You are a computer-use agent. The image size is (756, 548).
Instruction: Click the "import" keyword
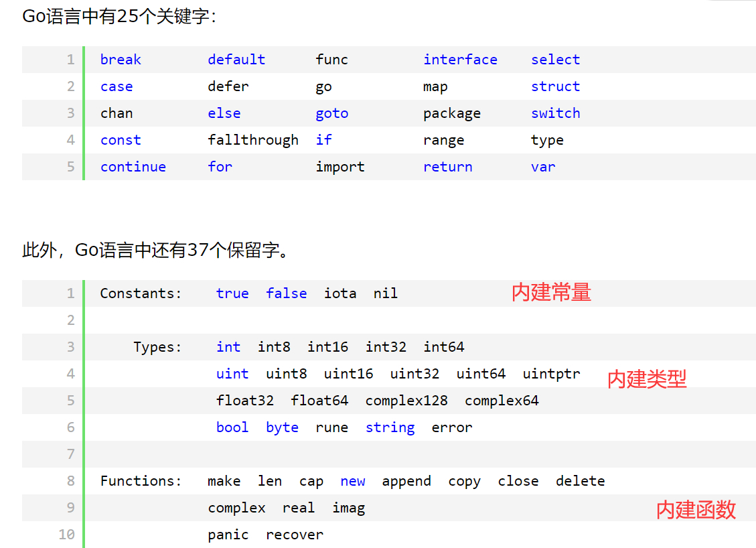[x=340, y=167]
